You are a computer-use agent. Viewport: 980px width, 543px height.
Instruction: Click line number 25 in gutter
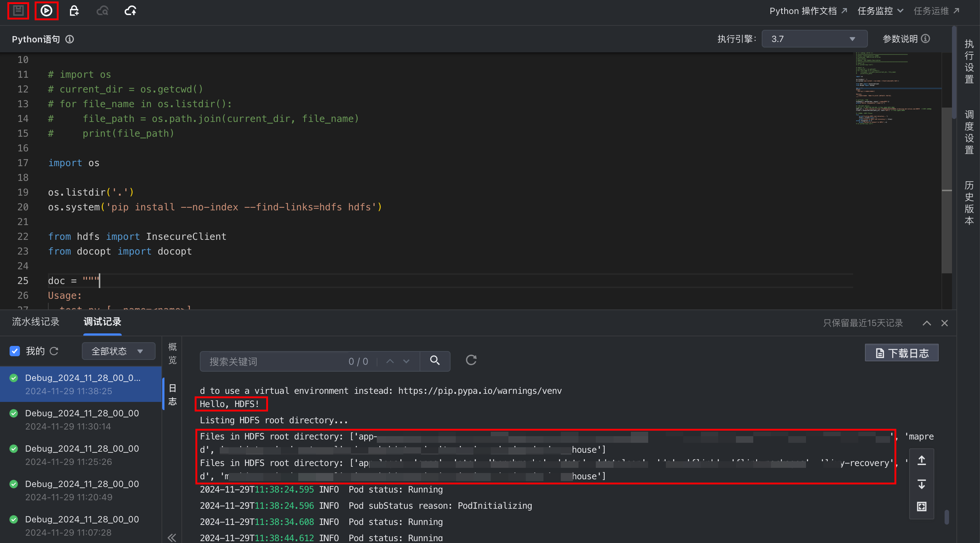(23, 280)
